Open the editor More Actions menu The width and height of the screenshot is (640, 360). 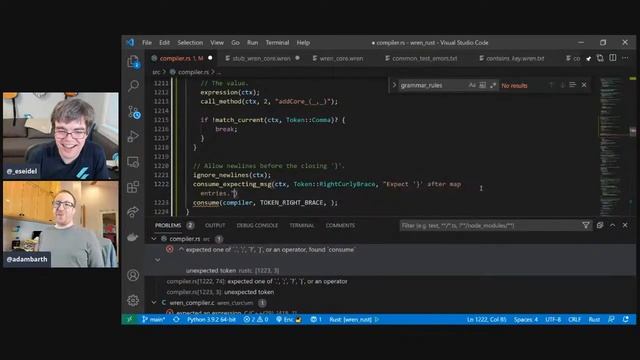coord(625,58)
